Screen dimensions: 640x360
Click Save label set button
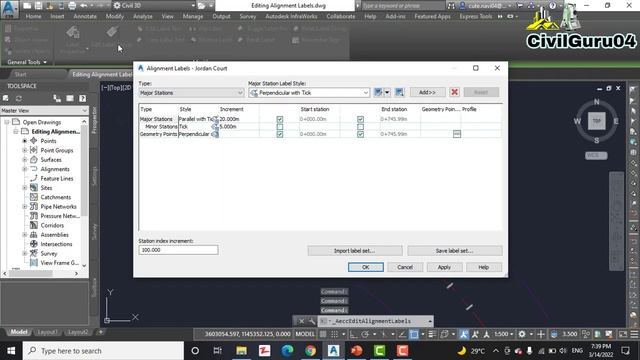click(x=455, y=251)
